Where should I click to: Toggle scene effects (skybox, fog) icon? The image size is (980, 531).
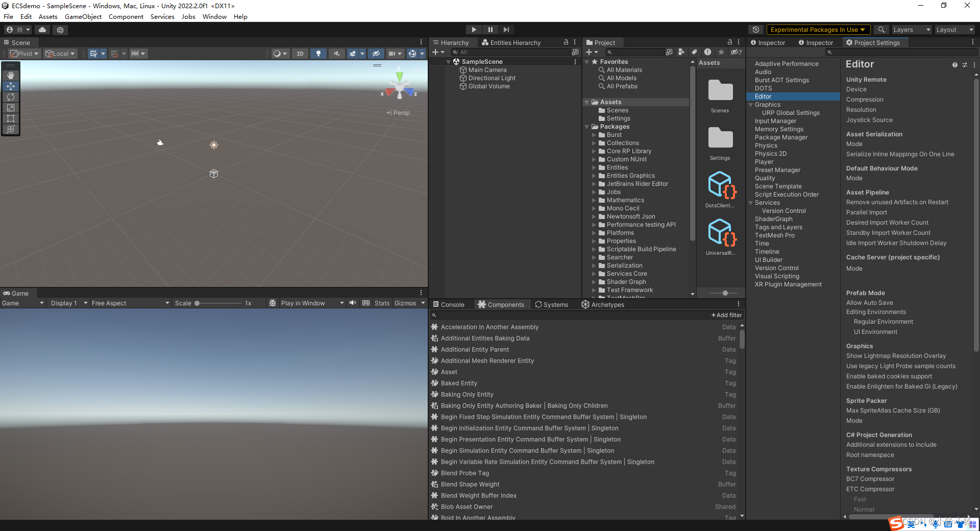tap(353, 53)
